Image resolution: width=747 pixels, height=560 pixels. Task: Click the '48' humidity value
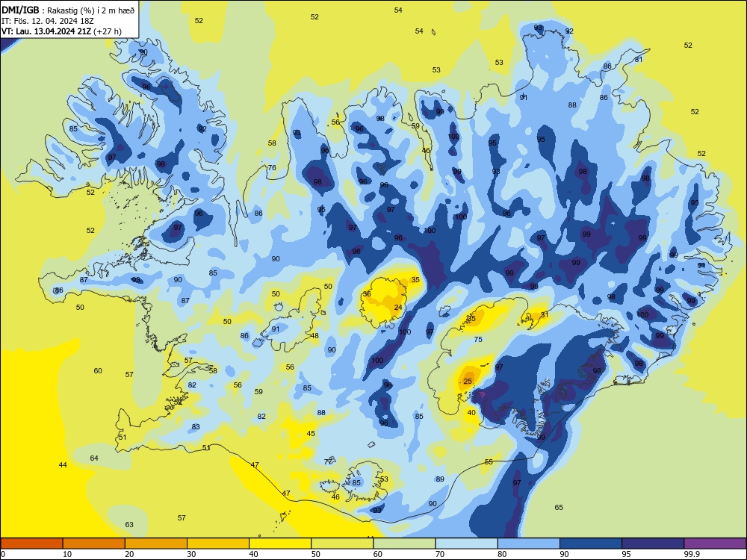314,335
